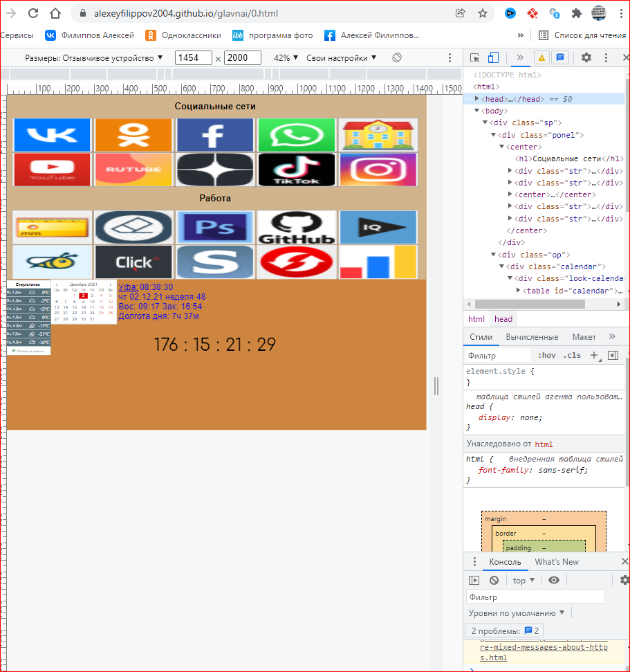Open the 'Свои настройки' throttling dropdown
630x672 pixels.
(x=342, y=58)
